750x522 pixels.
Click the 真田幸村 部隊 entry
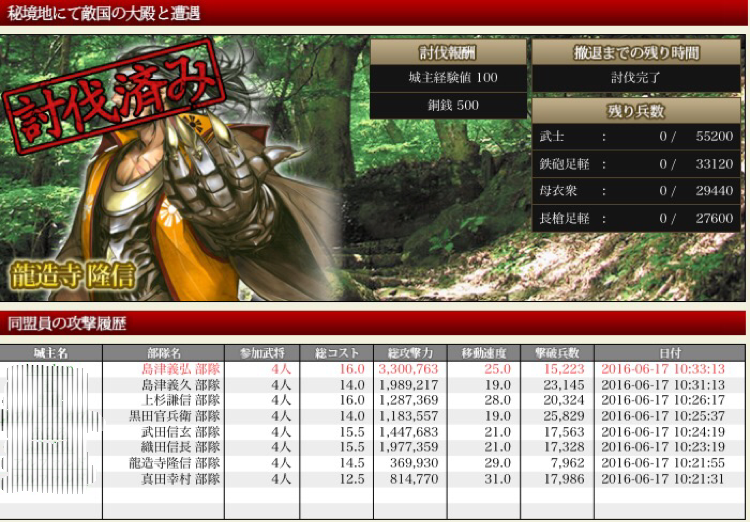[x=181, y=478]
